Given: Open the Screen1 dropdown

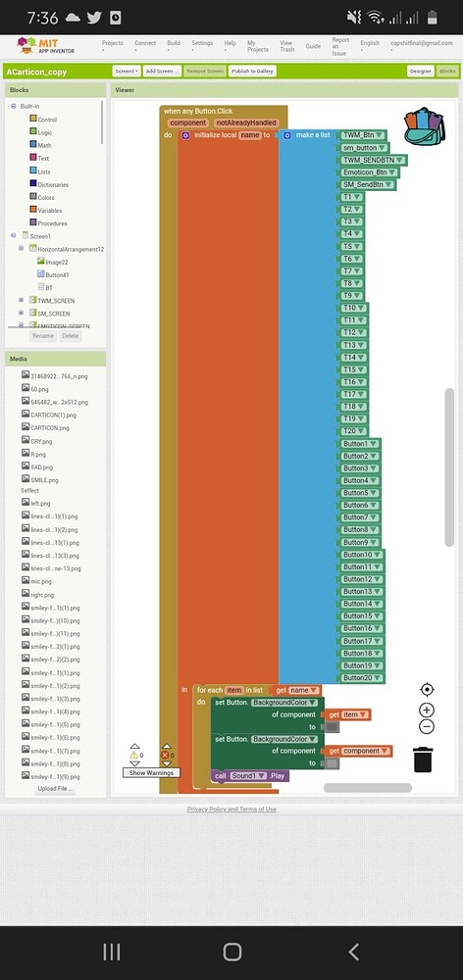Looking at the screenshot, I should pyautogui.click(x=127, y=72).
